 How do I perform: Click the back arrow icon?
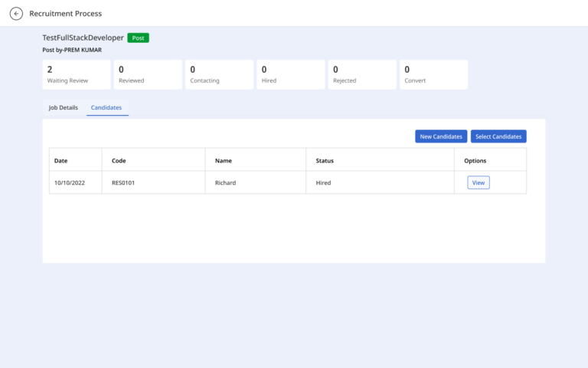pos(16,14)
